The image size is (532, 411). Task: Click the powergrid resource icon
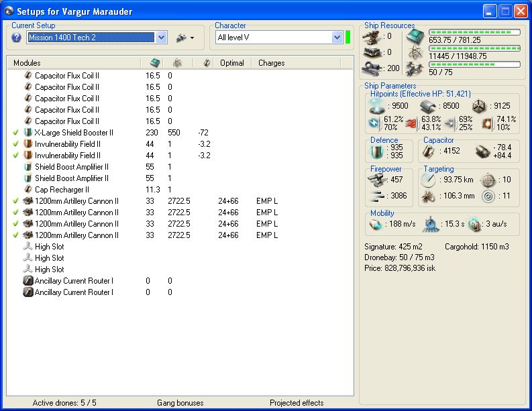pos(415,53)
